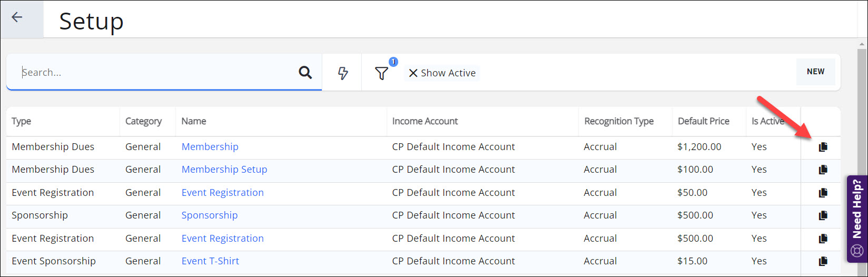Sort by the Income Account column header
The height and width of the screenshot is (277, 868).
(x=425, y=121)
